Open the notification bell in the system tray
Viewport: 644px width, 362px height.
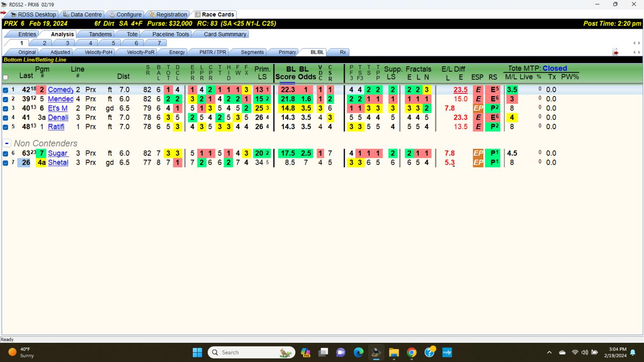633,353
